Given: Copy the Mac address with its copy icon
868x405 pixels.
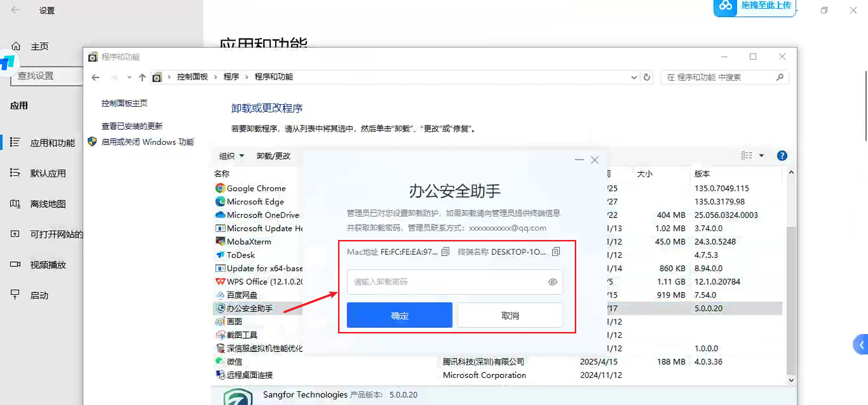Looking at the screenshot, I should point(445,252).
